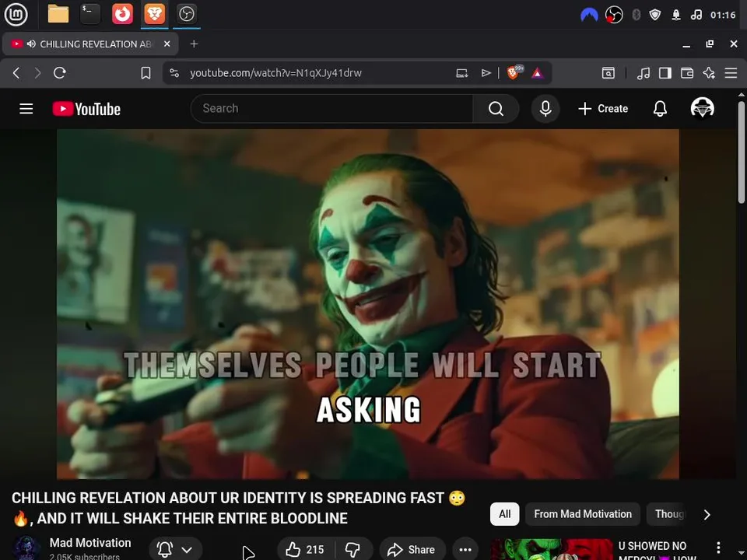Click the video player to pause
Image resolution: width=747 pixels, height=560 pixels.
coord(368,304)
